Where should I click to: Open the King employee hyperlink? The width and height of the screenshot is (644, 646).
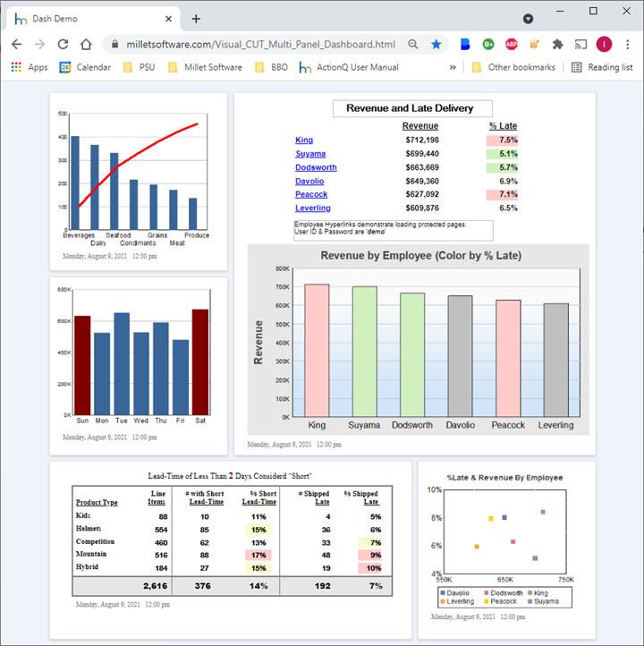pyautogui.click(x=304, y=140)
